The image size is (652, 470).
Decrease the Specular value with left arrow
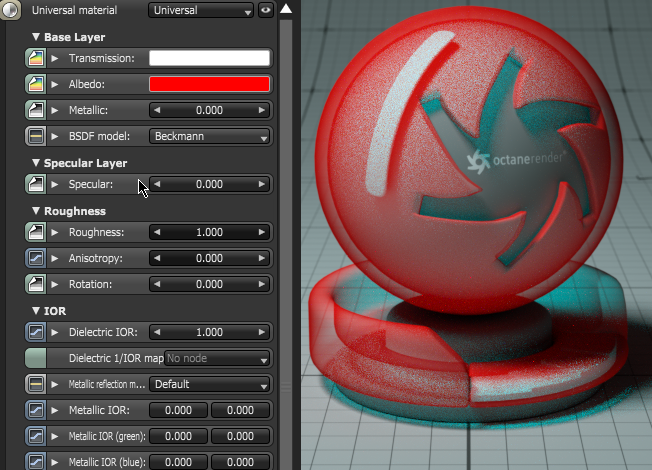pyautogui.click(x=157, y=184)
